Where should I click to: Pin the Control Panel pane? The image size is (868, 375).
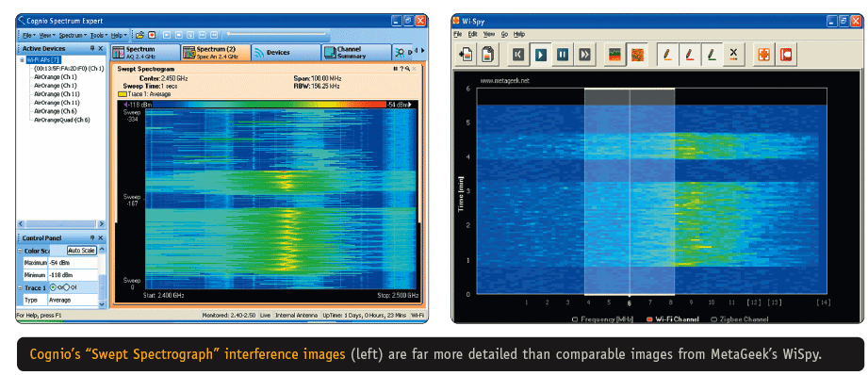click(92, 237)
